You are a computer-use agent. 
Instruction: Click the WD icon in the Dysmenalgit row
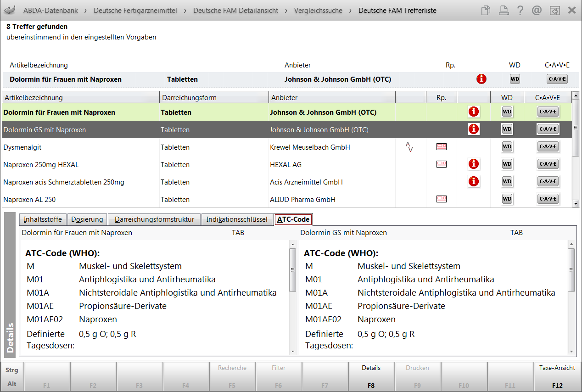pos(507,146)
